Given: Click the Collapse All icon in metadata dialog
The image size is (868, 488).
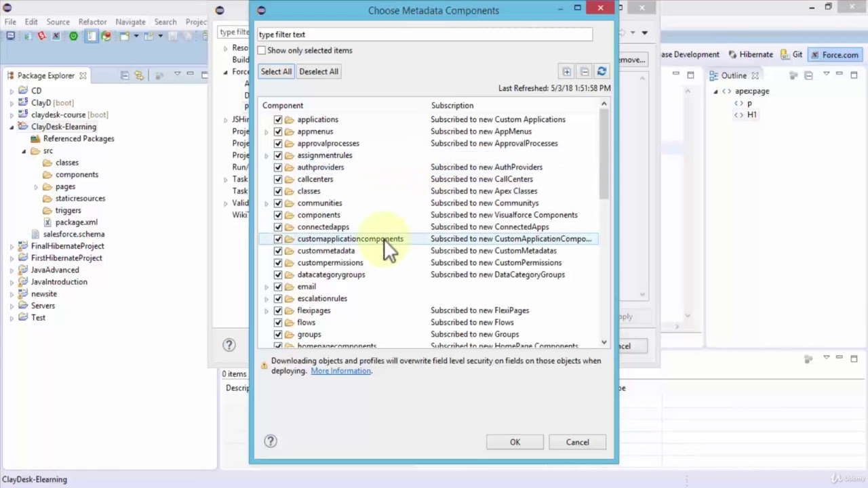Looking at the screenshot, I should [x=584, y=71].
